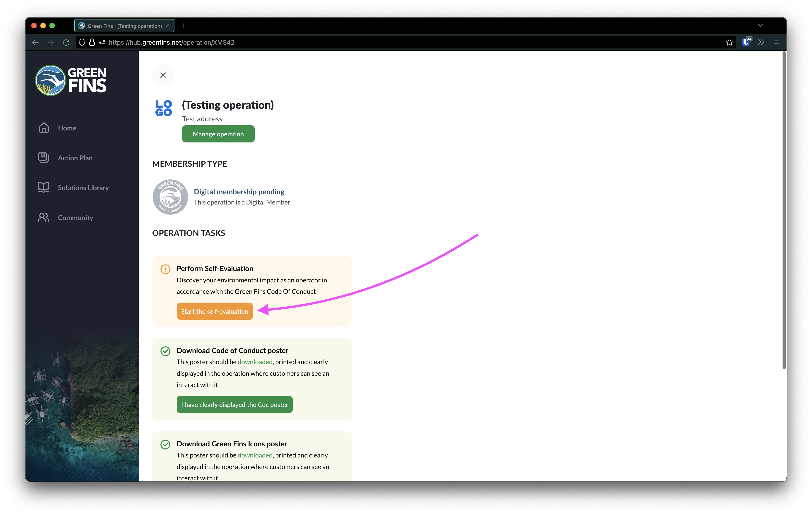Start the self-evaluation

pyautogui.click(x=215, y=311)
